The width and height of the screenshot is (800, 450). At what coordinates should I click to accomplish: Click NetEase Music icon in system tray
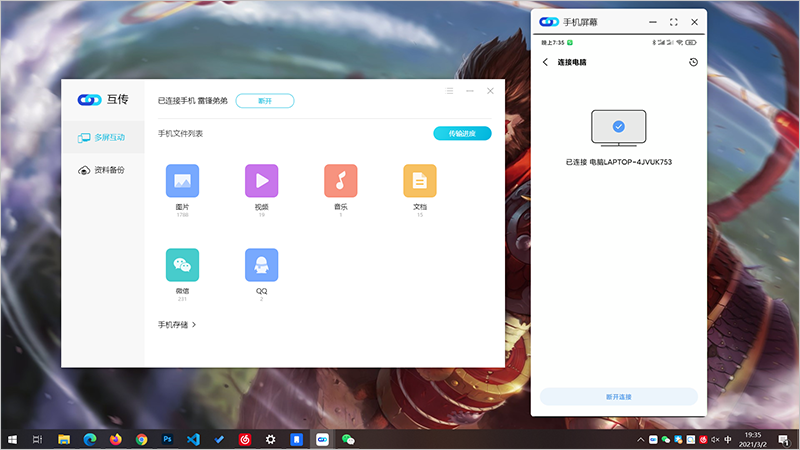pyautogui.click(x=703, y=439)
